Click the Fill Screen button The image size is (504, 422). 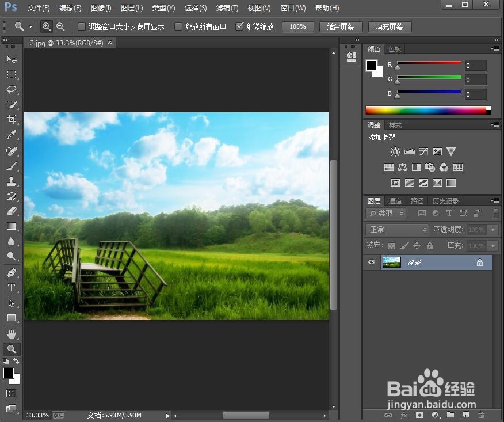(390, 26)
